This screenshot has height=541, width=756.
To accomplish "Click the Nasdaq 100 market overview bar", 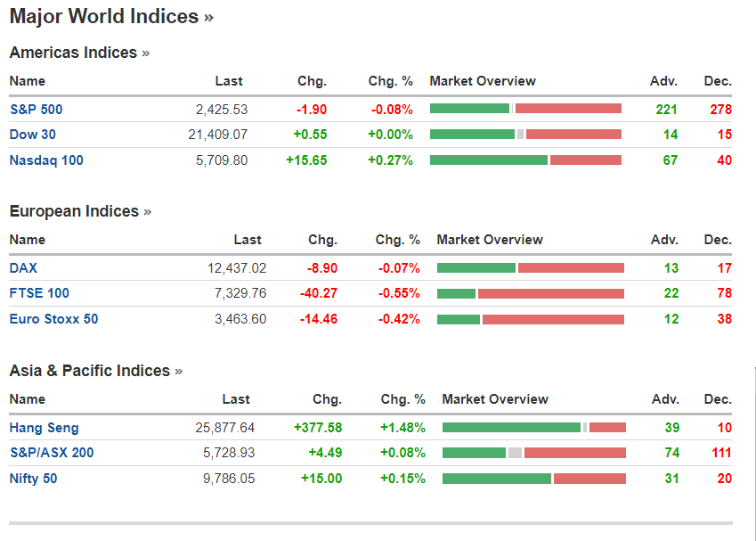I will [x=525, y=160].
